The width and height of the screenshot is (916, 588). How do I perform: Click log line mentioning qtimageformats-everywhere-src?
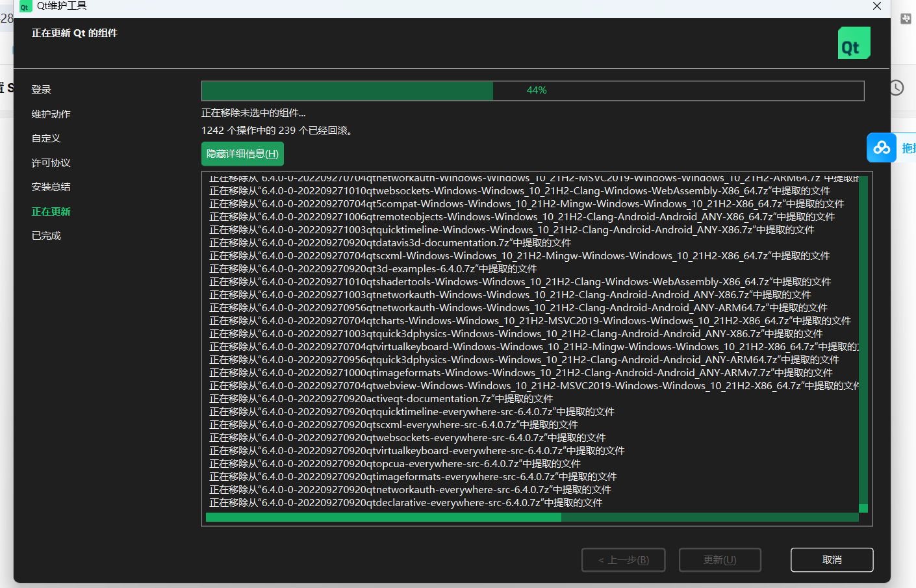[413, 477]
